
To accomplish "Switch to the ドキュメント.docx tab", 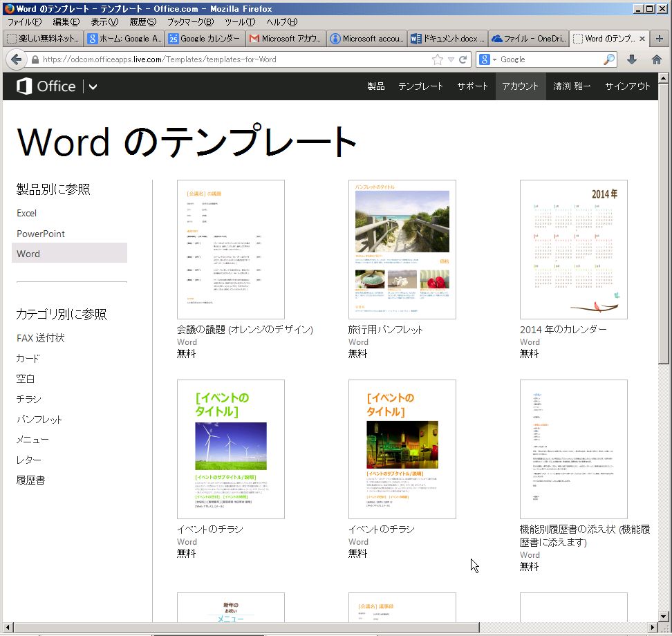I will 447,39.
